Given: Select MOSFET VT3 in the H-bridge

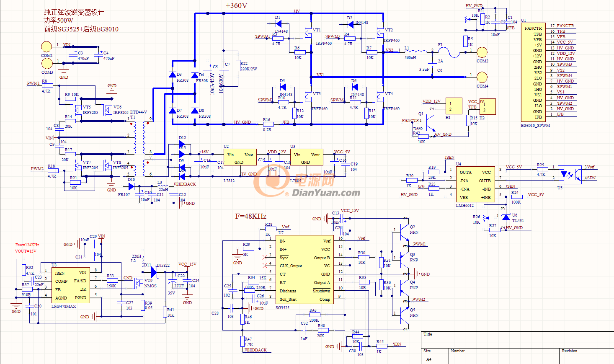Looking at the screenshot, I should (x=308, y=97).
